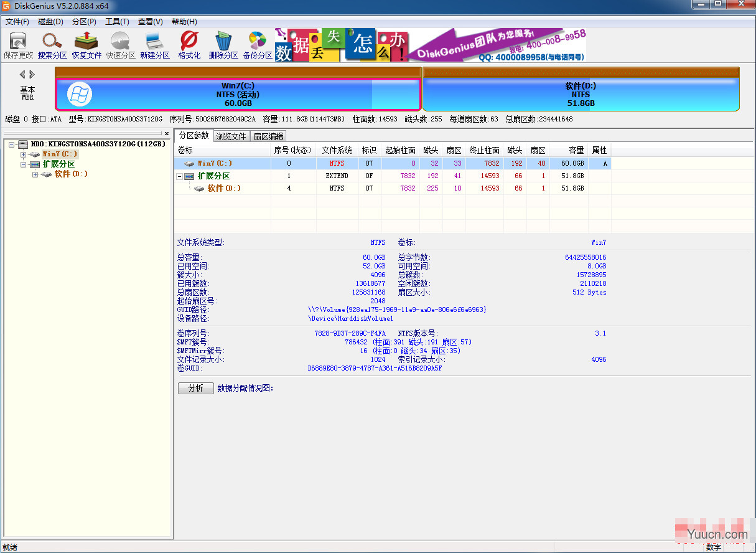
Task: Click the Win7(C:) drive icon in table
Action: point(189,163)
